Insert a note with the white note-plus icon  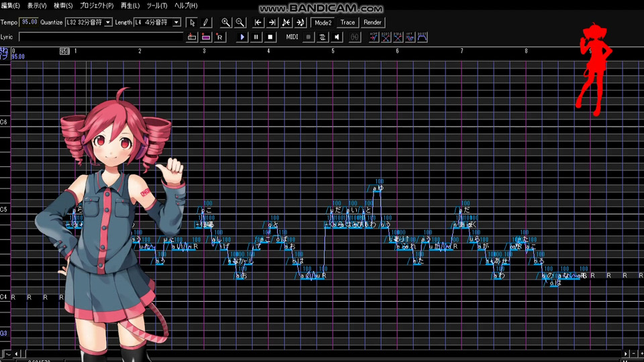tap(191, 37)
